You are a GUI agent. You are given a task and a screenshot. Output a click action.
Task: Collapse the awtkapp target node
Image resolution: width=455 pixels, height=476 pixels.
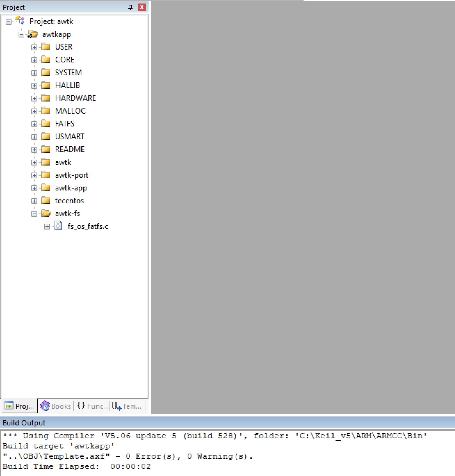21,35
